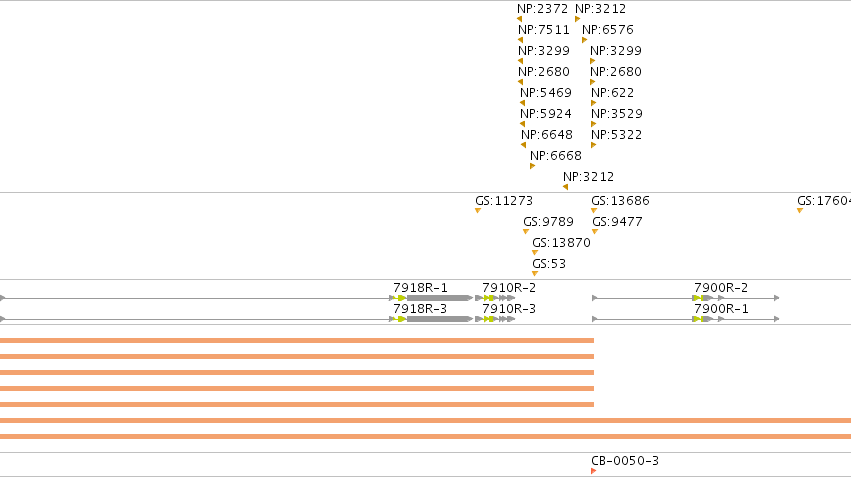Select the left-pointing NP:2680 feature
The height and width of the screenshot is (477, 851).
pyautogui.click(x=520, y=82)
